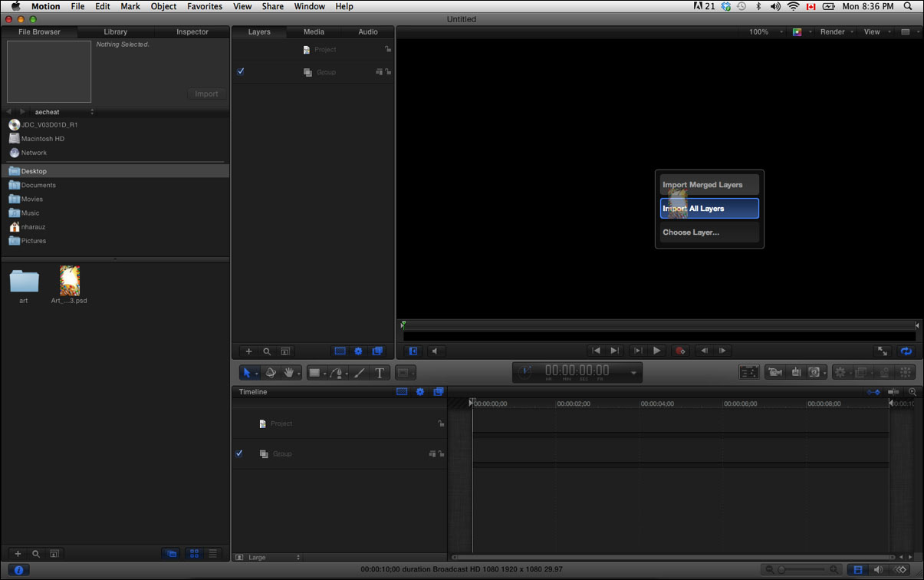This screenshot has height=580, width=924.
Task: Select the Paint Stroke tool
Action: (x=360, y=373)
